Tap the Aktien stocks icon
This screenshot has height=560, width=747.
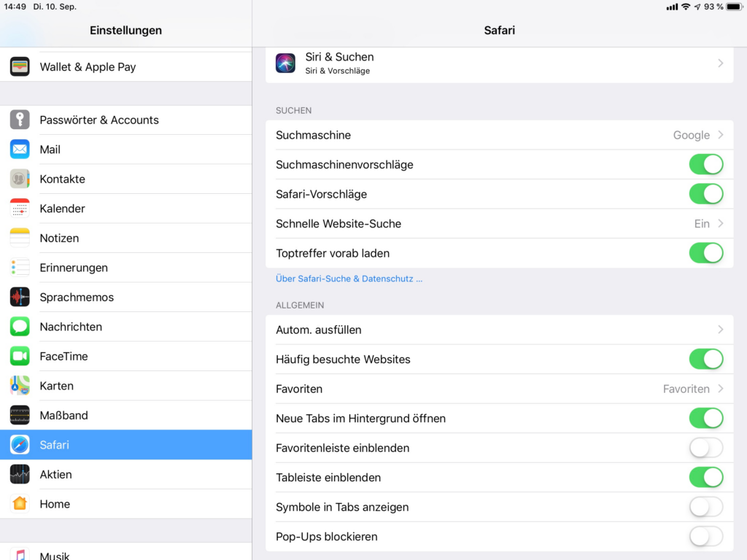(x=20, y=475)
